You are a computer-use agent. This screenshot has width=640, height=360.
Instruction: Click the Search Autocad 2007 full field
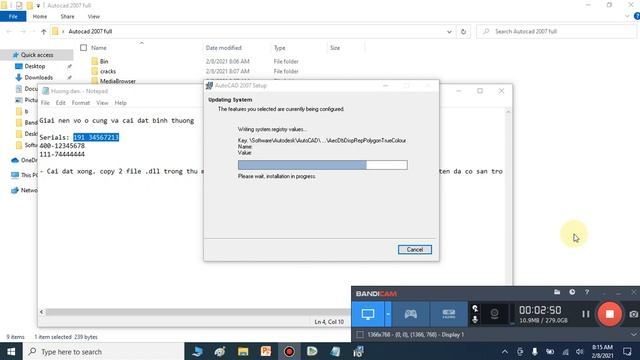point(556,31)
